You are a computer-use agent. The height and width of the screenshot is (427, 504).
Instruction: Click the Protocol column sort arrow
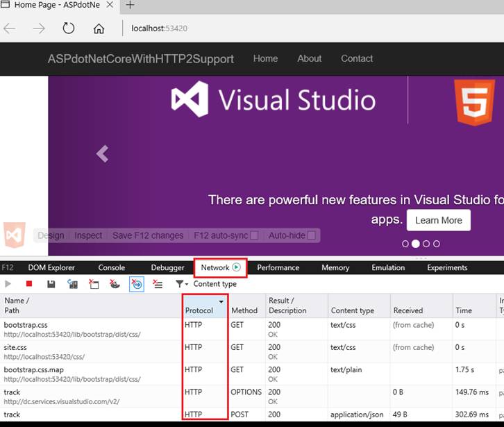coord(221,302)
